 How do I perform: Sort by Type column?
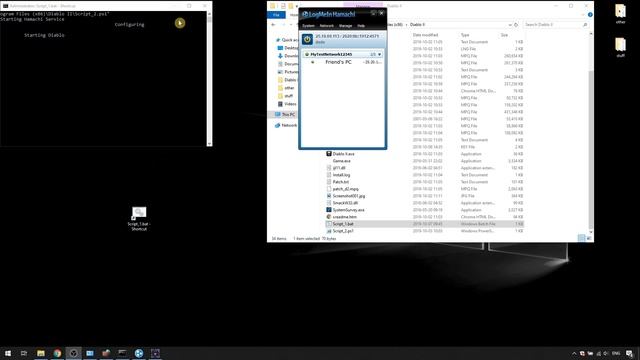pyautogui.click(x=465, y=35)
